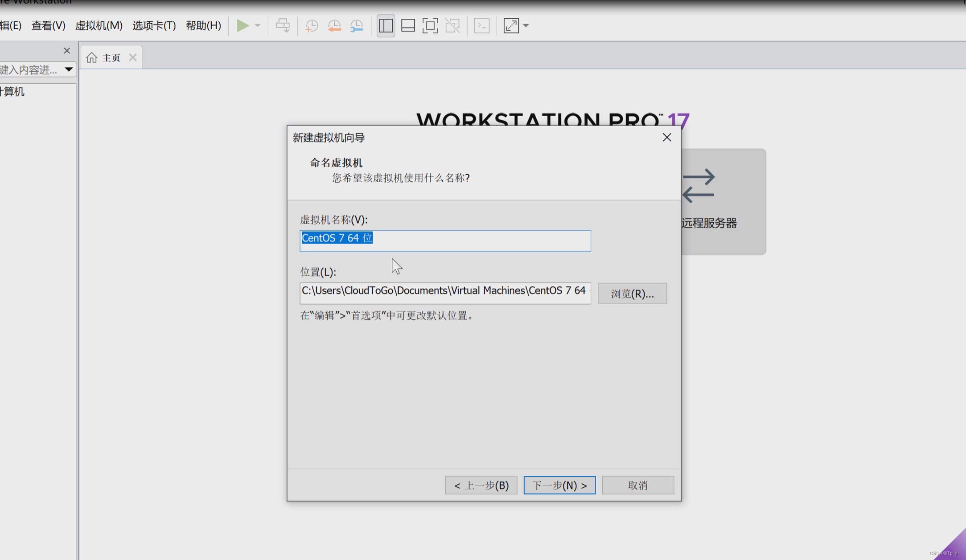Screen dimensions: 966x560
Task: Click the send Ctrl+Alt+Del toolbar icon
Action: pos(283,25)
